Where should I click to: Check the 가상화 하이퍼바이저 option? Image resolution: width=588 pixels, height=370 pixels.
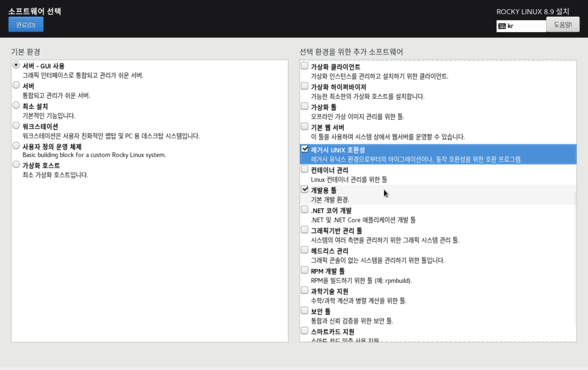tap(304, 86)
